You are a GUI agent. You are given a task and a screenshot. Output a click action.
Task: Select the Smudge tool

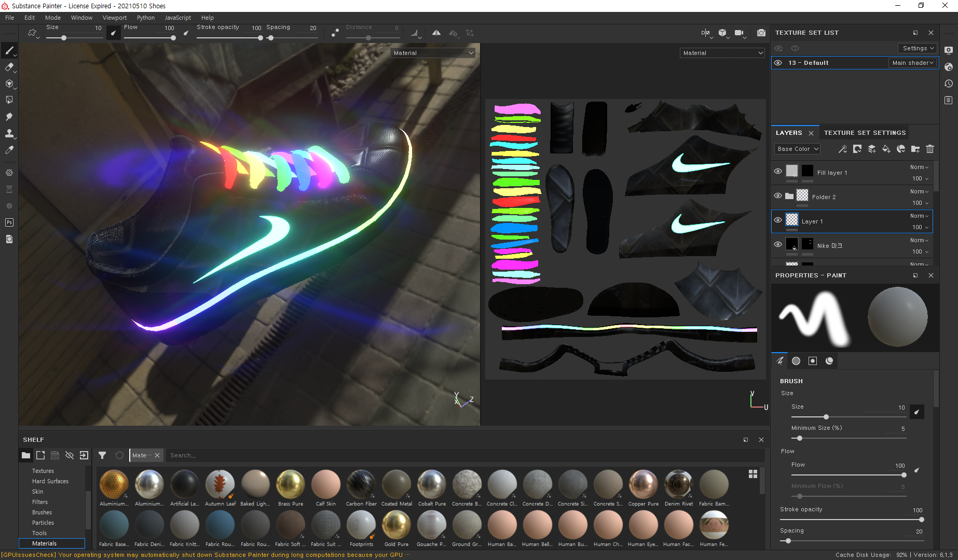pos(9,117)
